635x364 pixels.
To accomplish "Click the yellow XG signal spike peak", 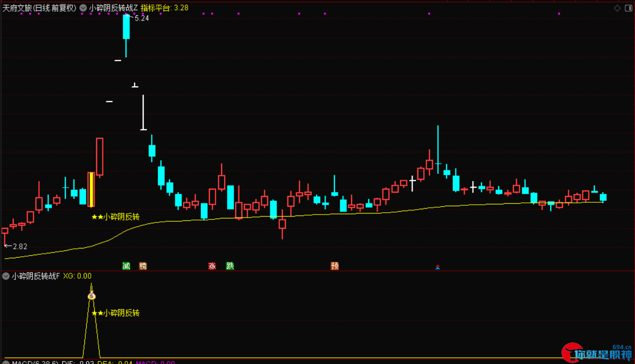I will (91, 285).
